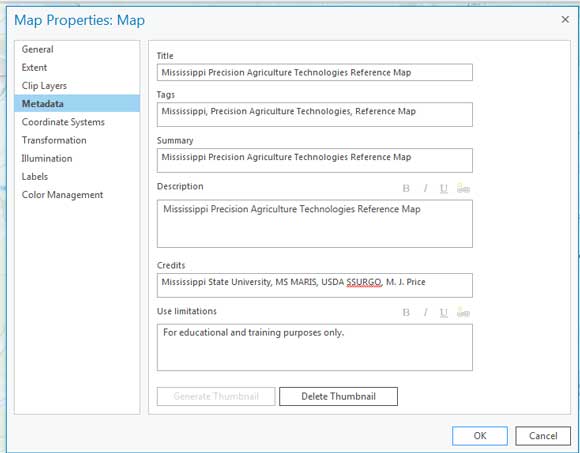
Task: Click Underline icon above Use limitations box
Action: [x=444, y=313]
